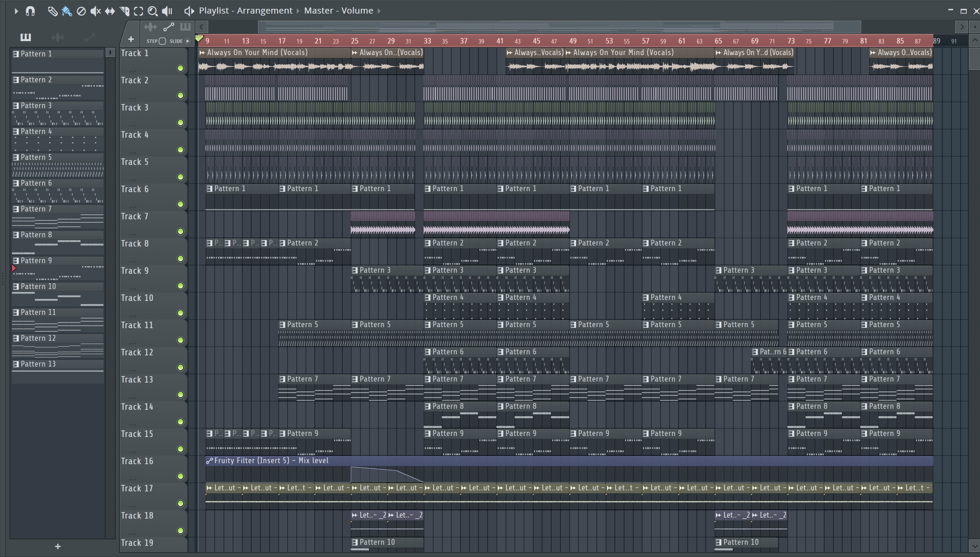Open Pattern 7 clip menu icon in picker
The width and height of the screenshot is (980, 557).
coord(16,209)
